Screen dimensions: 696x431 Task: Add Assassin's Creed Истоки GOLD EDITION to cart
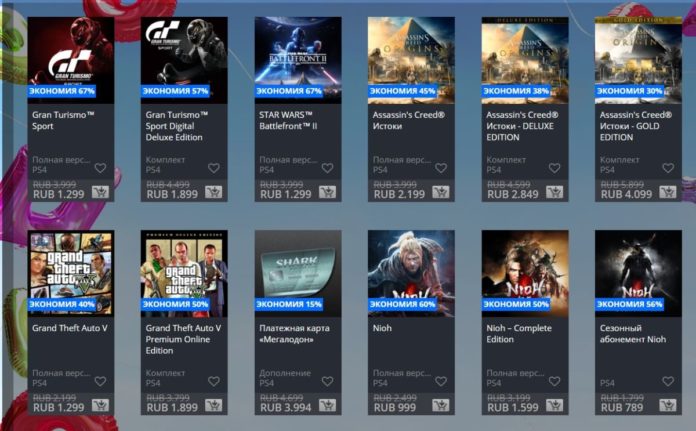tap(668, 192)
